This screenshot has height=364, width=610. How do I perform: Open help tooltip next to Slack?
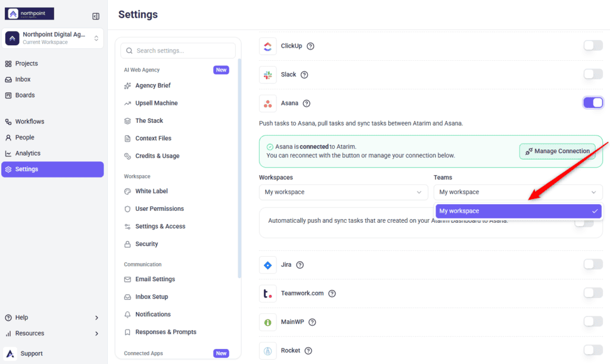click(x=304, y=75)
